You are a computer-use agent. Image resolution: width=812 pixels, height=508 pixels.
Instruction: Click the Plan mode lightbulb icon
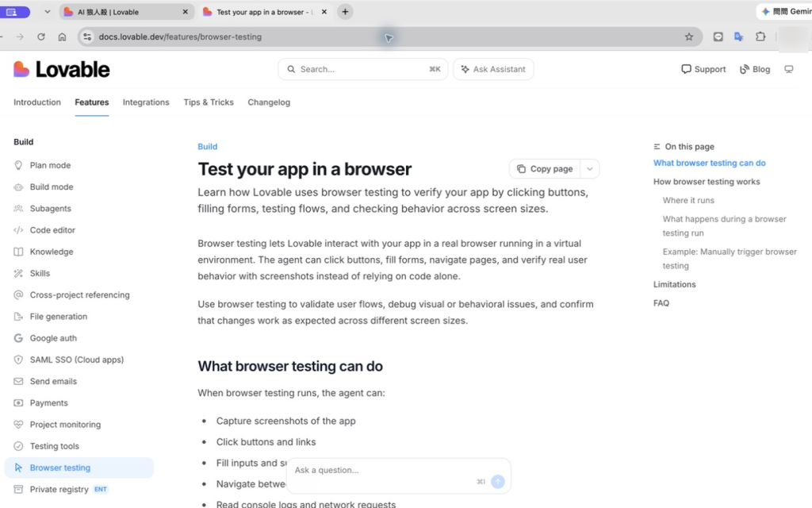click(x=18, y=165)
